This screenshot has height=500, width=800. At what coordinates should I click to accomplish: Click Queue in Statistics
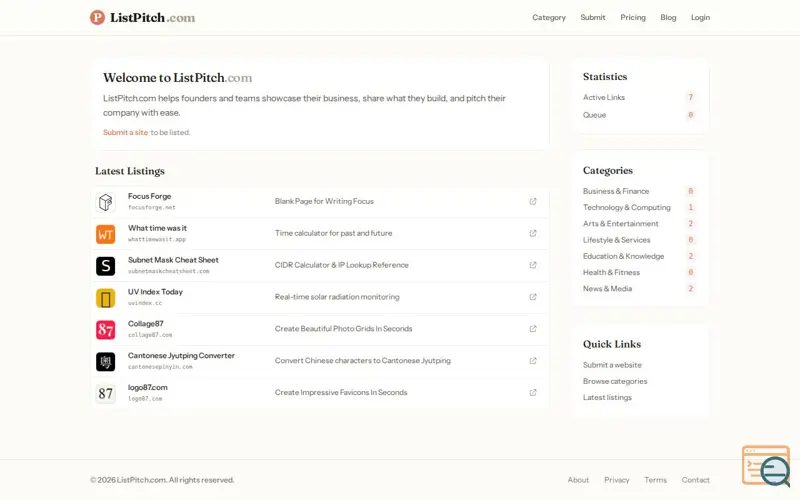click(x=594, y=115)
